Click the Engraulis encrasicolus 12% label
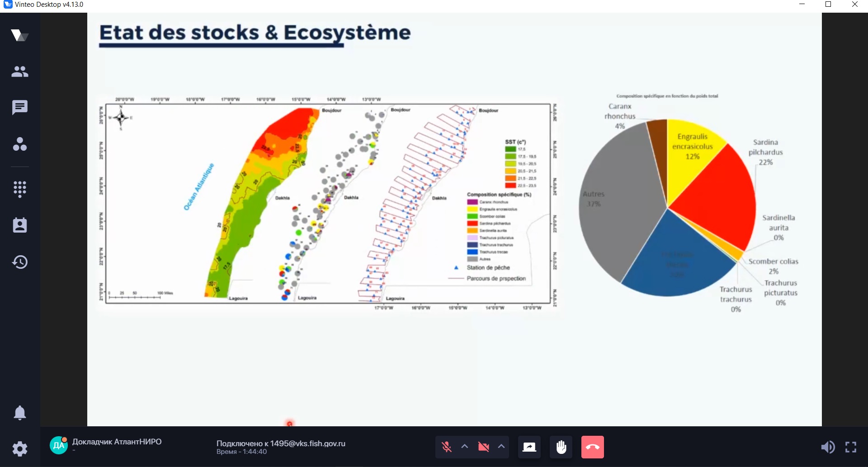Image resolution: width=868 pixels, height=467 pixels. pos(692,146)
